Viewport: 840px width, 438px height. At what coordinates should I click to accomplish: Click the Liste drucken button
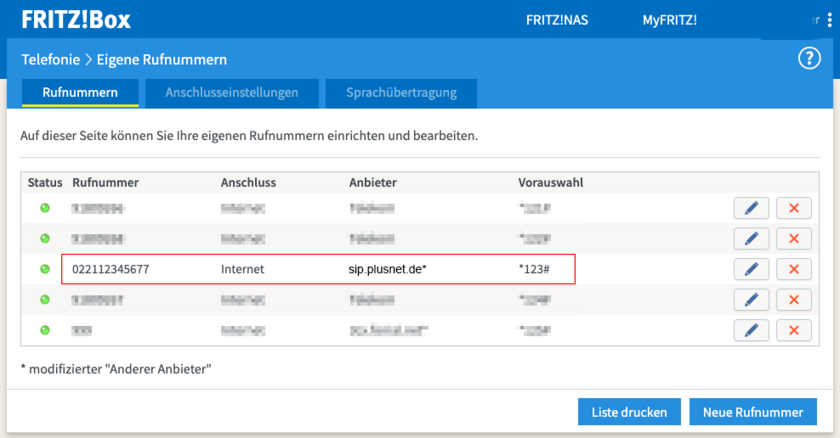(629, 412)
